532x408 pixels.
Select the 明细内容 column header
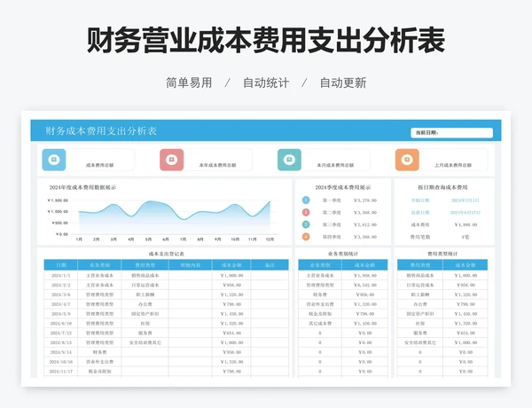(x=191, y=265)
